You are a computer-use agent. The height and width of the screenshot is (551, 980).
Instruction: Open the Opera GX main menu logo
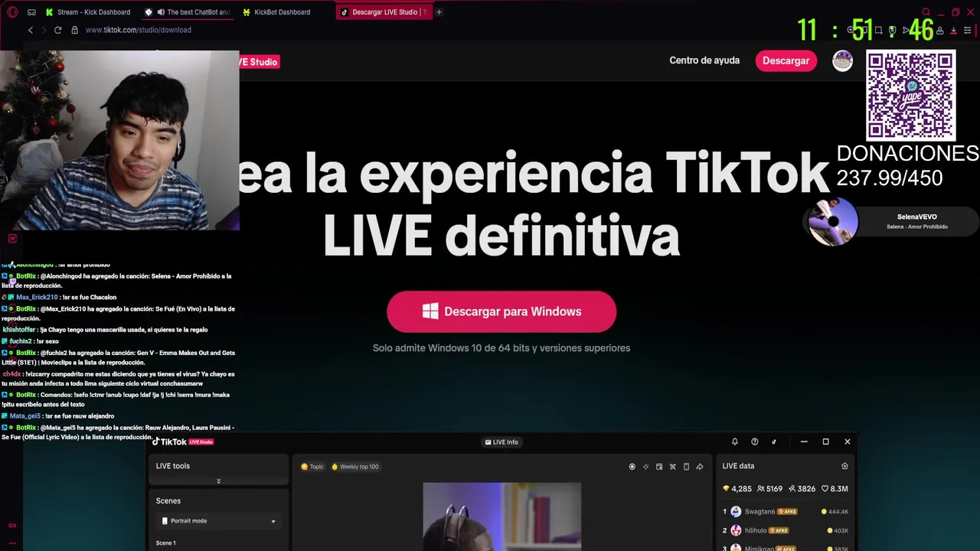(12, 11)
